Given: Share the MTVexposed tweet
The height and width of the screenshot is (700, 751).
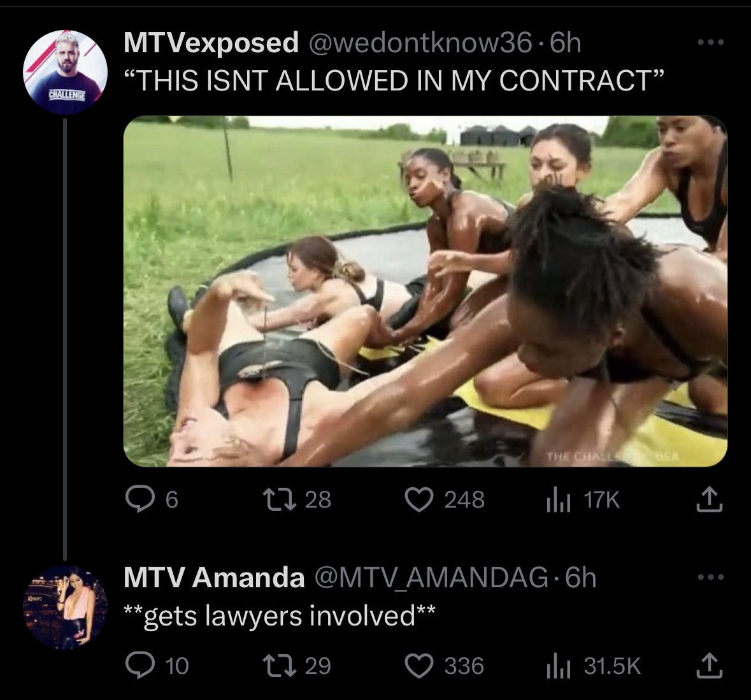Looking at the screenshot, I should (710, 499).
